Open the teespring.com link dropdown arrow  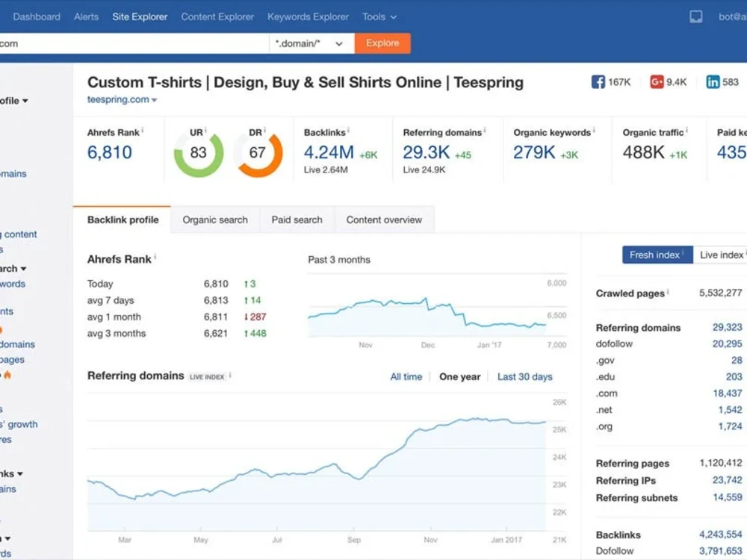click(154, 100)
